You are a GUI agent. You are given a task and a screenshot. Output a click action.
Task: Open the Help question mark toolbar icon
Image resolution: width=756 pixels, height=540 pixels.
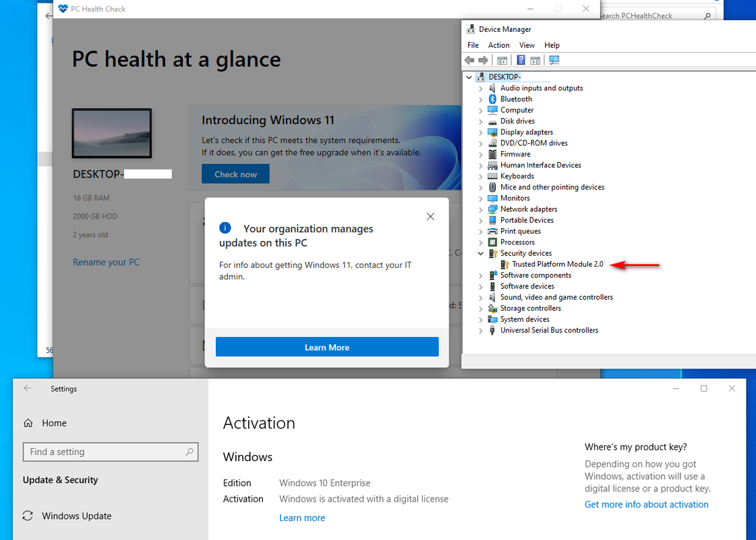[521, 60]
